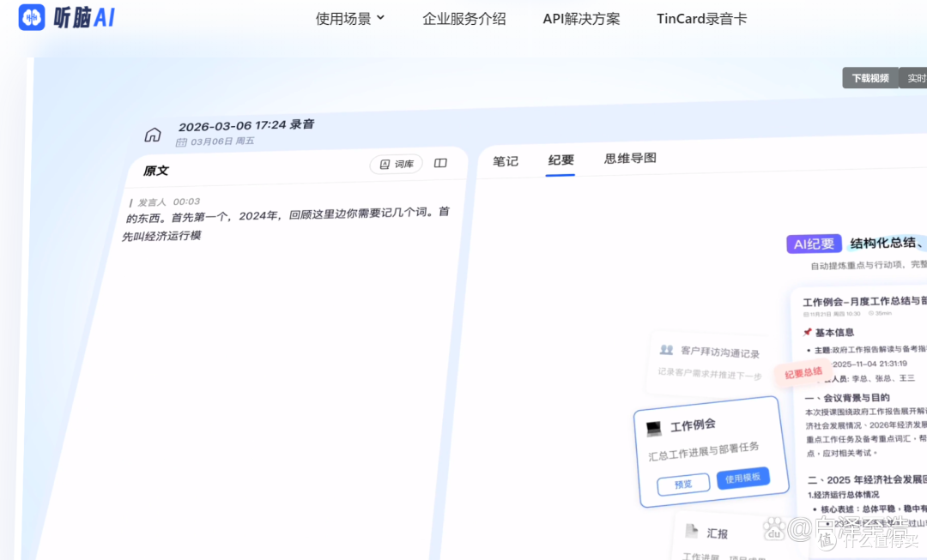Click the home icon beside recording title

[x=153, y=135]
